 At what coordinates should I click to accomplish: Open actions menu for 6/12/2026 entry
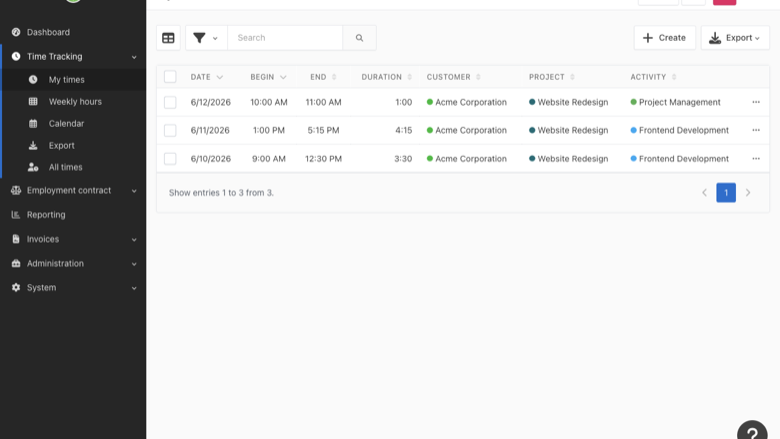(756, 102)
